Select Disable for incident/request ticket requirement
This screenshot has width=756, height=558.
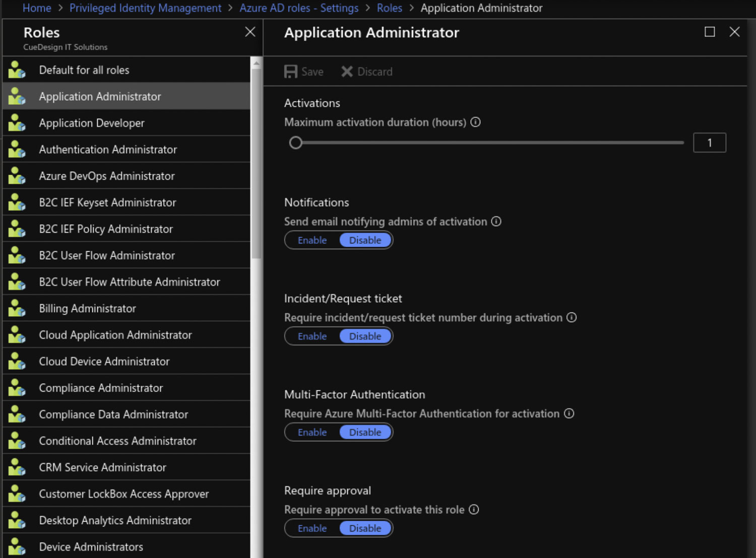pyautogui.click(x=365, y=336)
